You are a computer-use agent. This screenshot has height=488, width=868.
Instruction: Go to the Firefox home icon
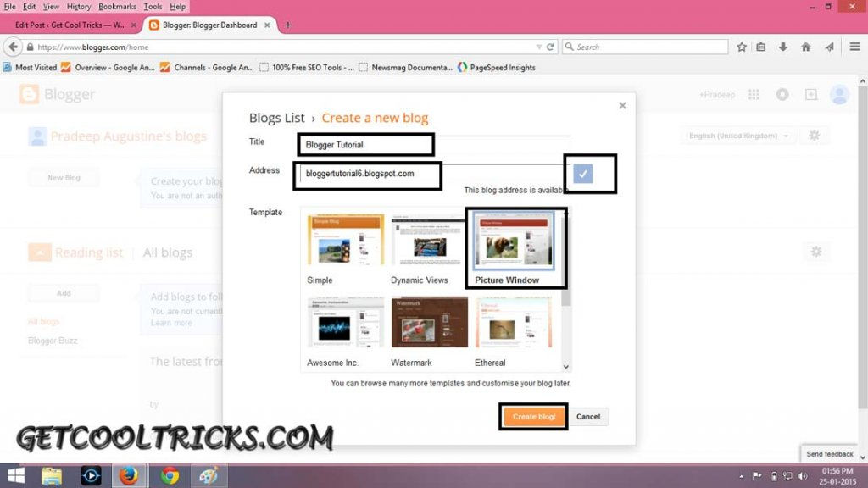(x=806, y=47)
